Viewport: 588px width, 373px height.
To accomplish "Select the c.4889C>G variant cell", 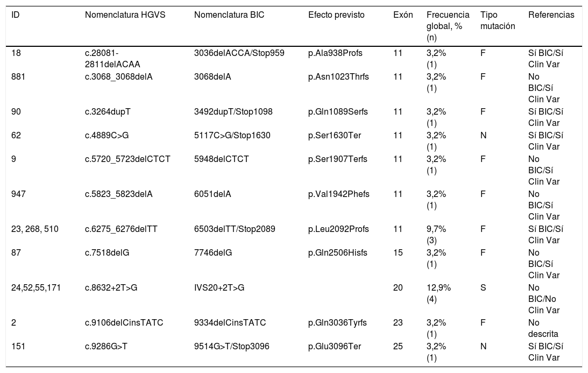I will tap(107, 136).
